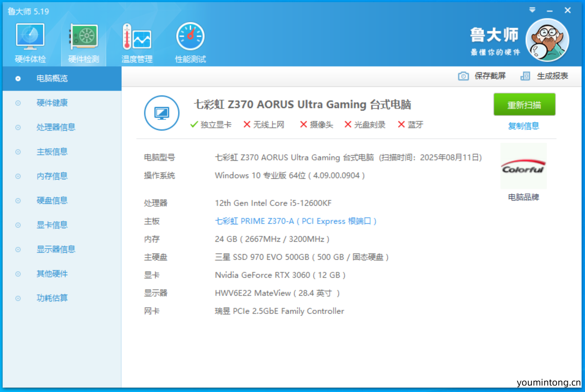This screenshot has height=392, width=585.
Task: Open 主板信息 in the sidebar
Action: pyautogui.click(x=62, y=152)
